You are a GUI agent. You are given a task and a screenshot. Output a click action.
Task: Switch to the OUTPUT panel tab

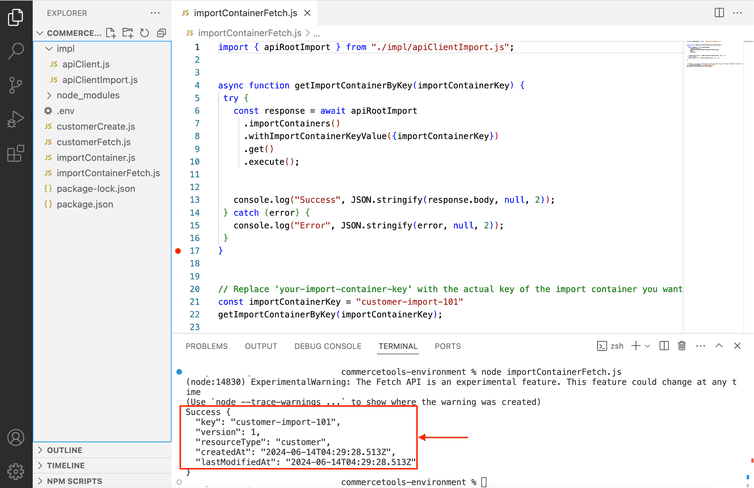261,346
